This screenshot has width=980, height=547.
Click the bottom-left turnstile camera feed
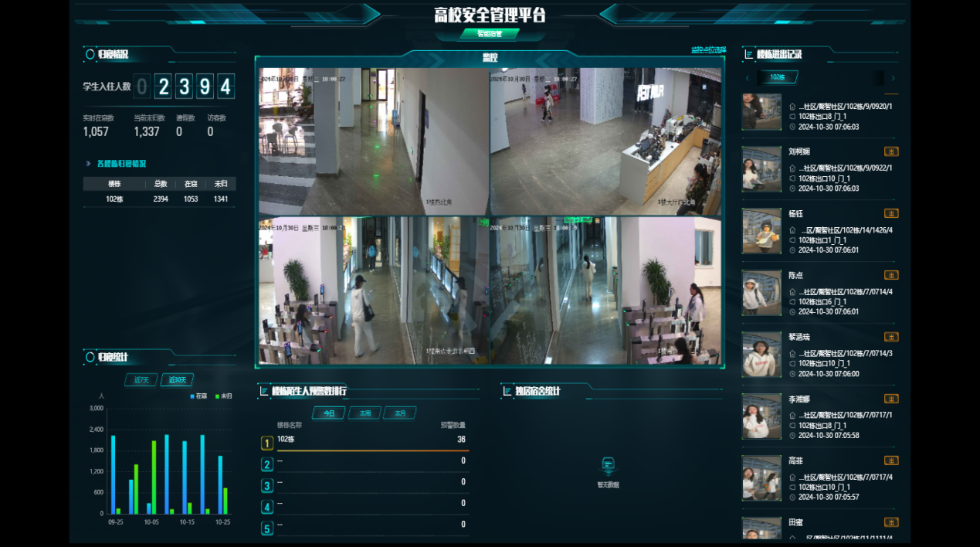(x=374, y=290)
